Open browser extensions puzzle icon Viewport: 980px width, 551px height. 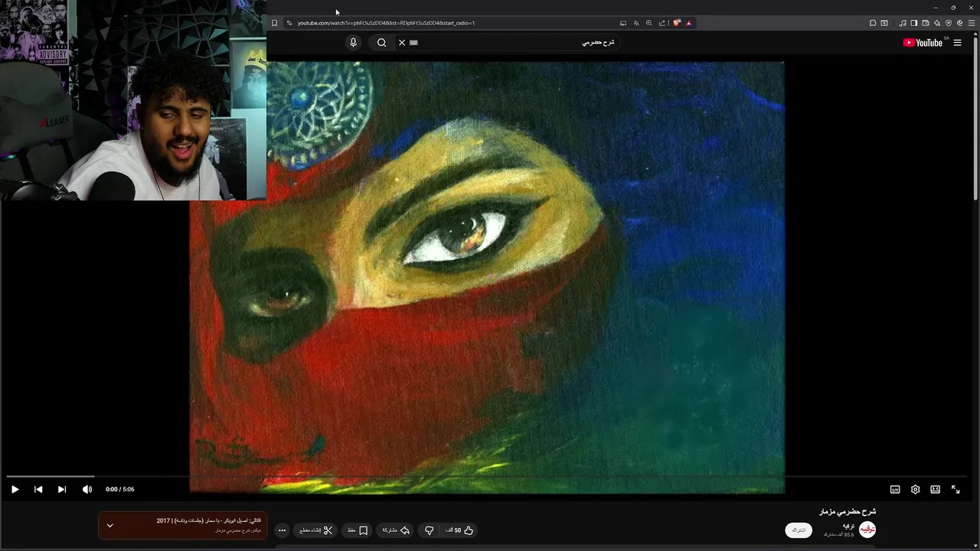pyautogui.click(x=873, y=23)
